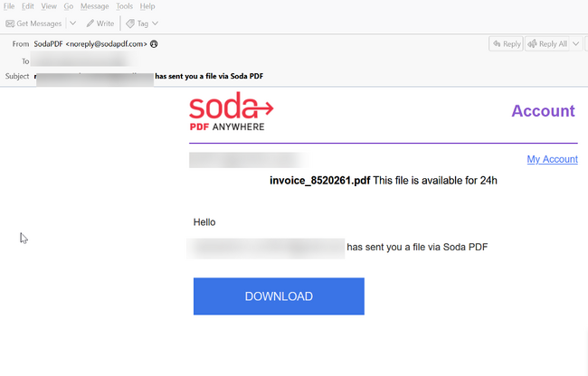Follow the My Account link
This screenshot has height=376, width=588.
pos(552,159)
